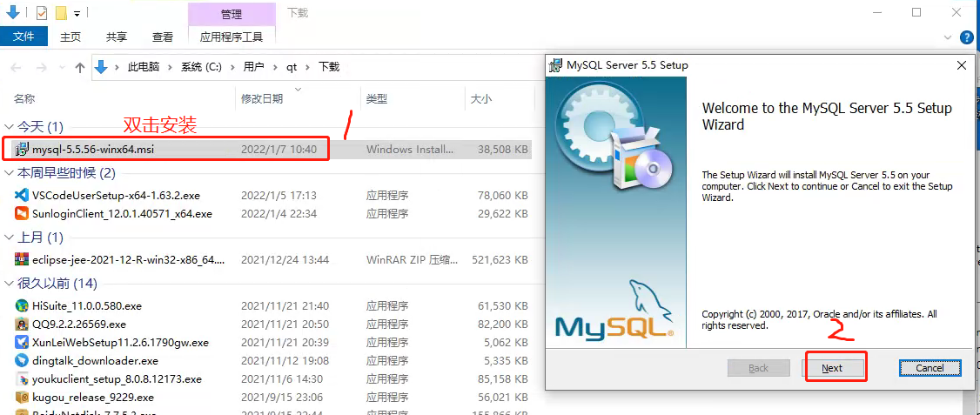Switch to the 查看 ribbon tab
This screenshot has height=415, width=980.
tap(163, 37)
